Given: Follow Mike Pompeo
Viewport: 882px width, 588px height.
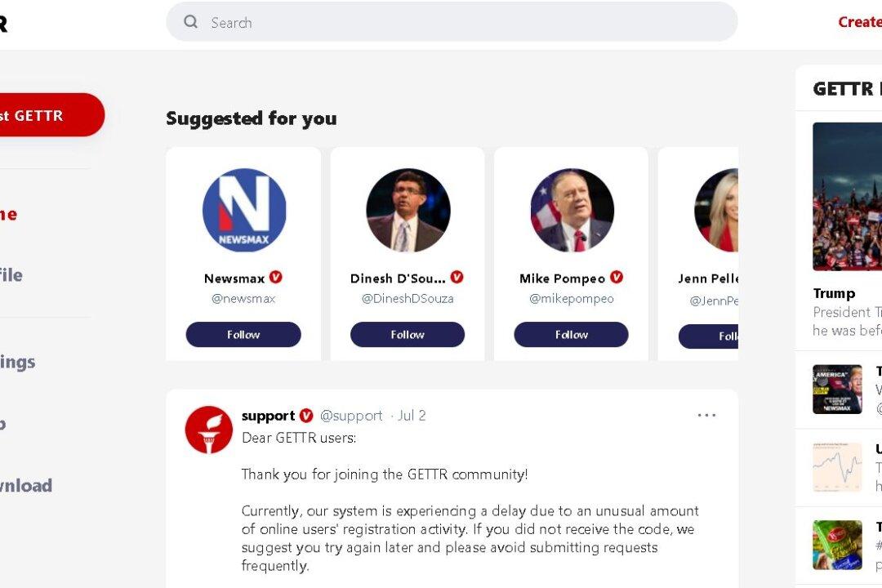Looking at the screenshot, I should pyautogui.click(x=571, y=334).
